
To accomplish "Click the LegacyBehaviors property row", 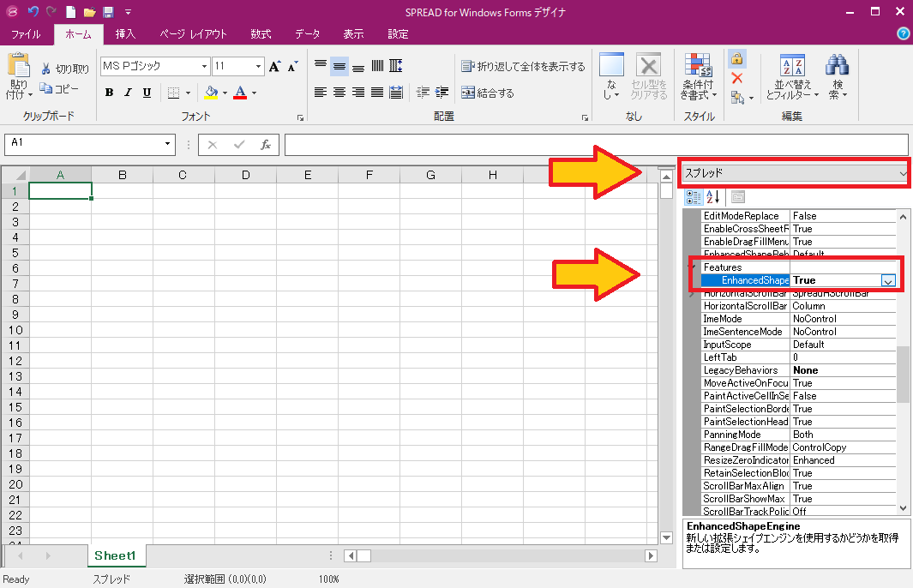I will click(798, 370).
